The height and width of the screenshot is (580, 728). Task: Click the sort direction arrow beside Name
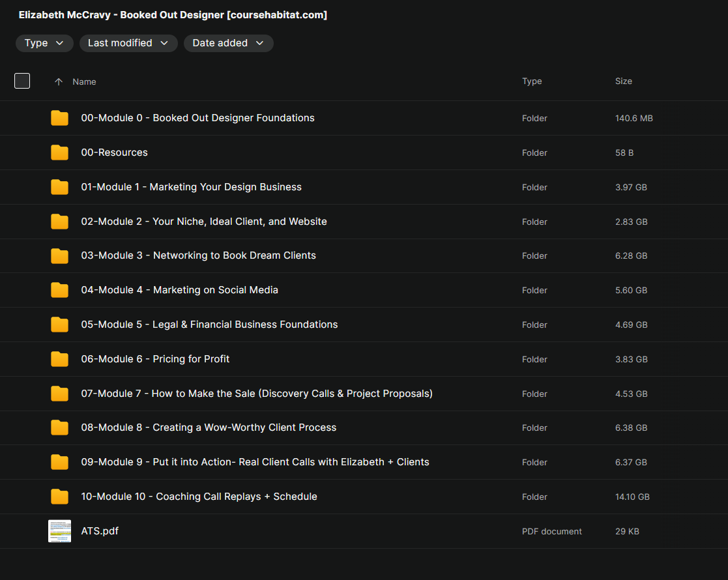[59, 81]
